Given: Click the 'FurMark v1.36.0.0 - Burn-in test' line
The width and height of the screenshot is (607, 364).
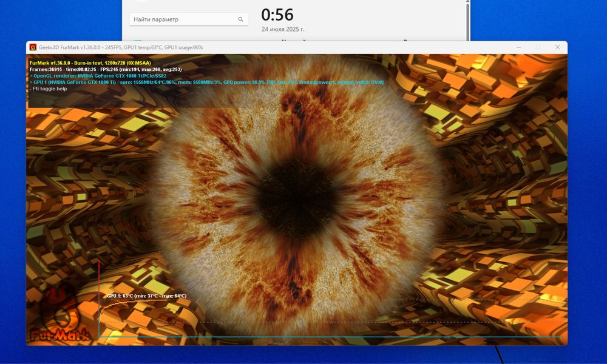Looking at the screenshot, I should click(x=90, y=63).
